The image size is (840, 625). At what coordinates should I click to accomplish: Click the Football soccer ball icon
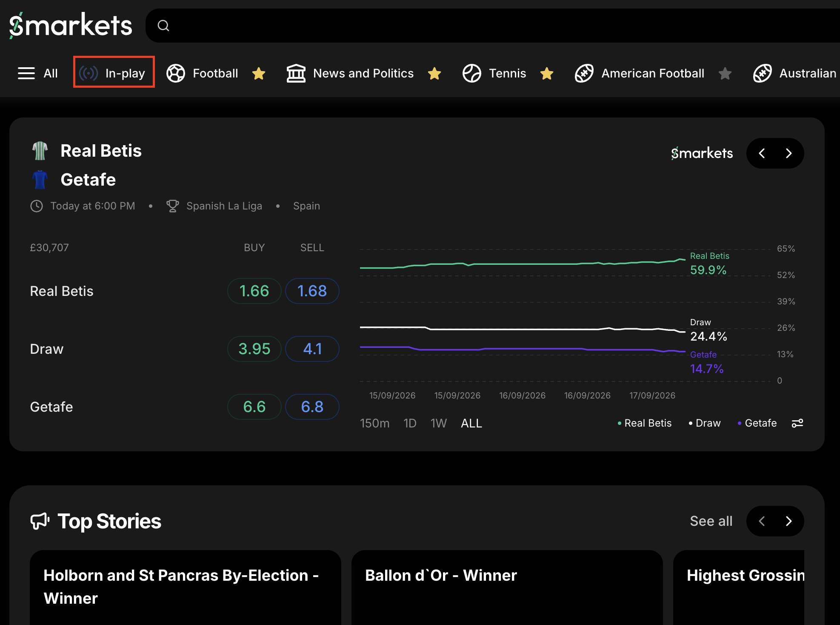(176, 73)
